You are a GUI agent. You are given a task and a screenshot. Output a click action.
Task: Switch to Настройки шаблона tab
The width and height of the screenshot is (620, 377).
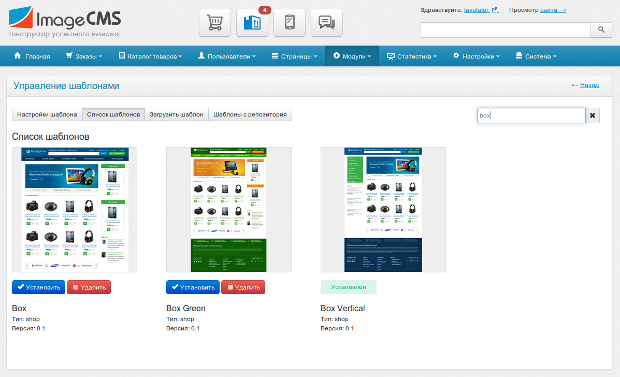pos(47,114)
